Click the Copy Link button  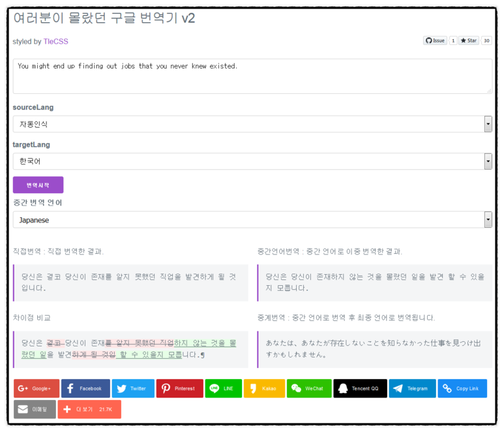tap(462, 388)
